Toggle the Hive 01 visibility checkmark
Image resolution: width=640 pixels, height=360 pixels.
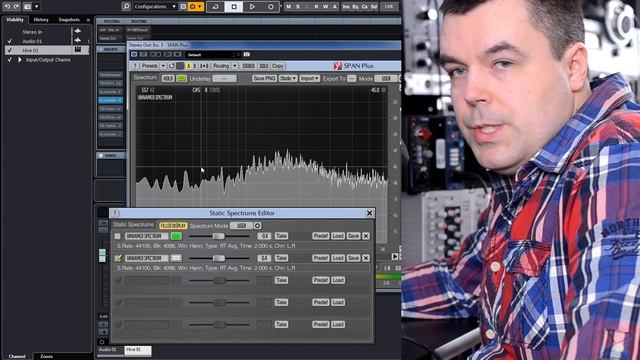pyautogui.click(x=10, y=50)
